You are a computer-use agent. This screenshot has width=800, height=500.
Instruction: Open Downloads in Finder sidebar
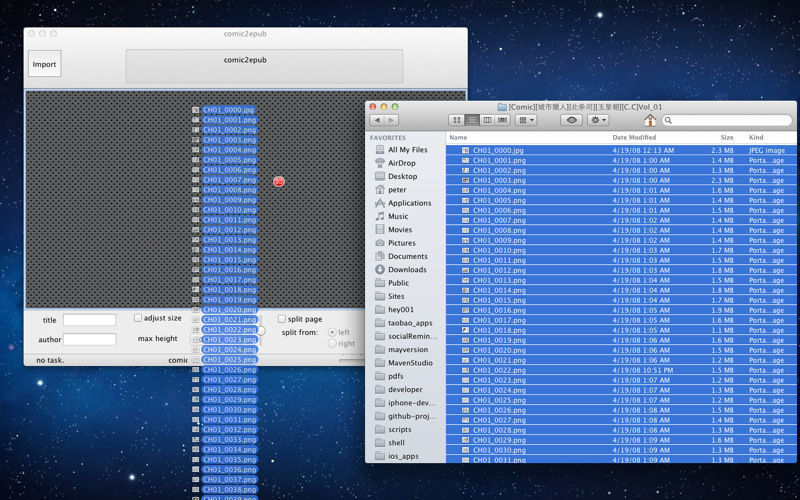point(406,269)
